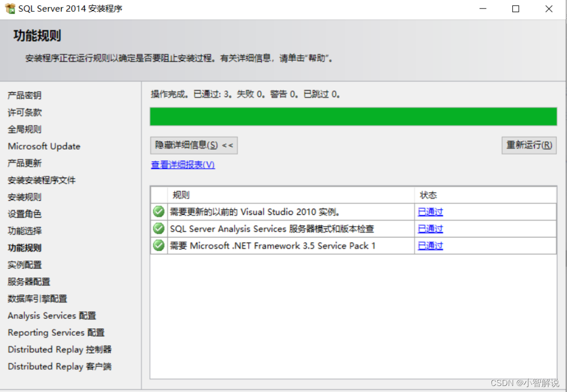Click the green check icon beside Visual Studio 2010 rule
Image resolution: width=567 pixels, height=392 pixels.
coord(158,211)
